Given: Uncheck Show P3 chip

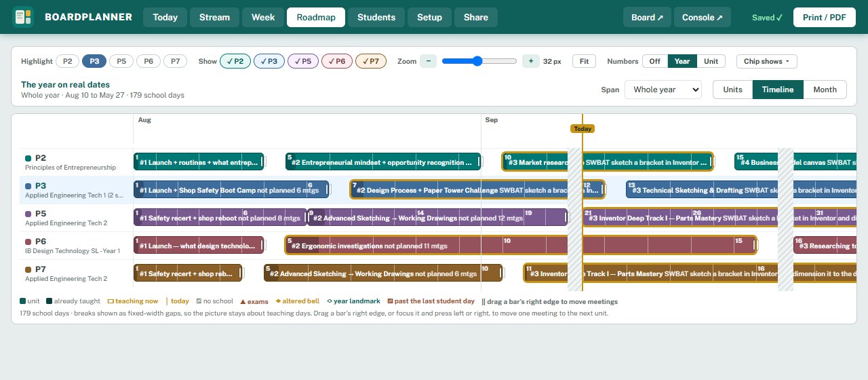Looking at the screenshot, I should click(x=269, y=61).
